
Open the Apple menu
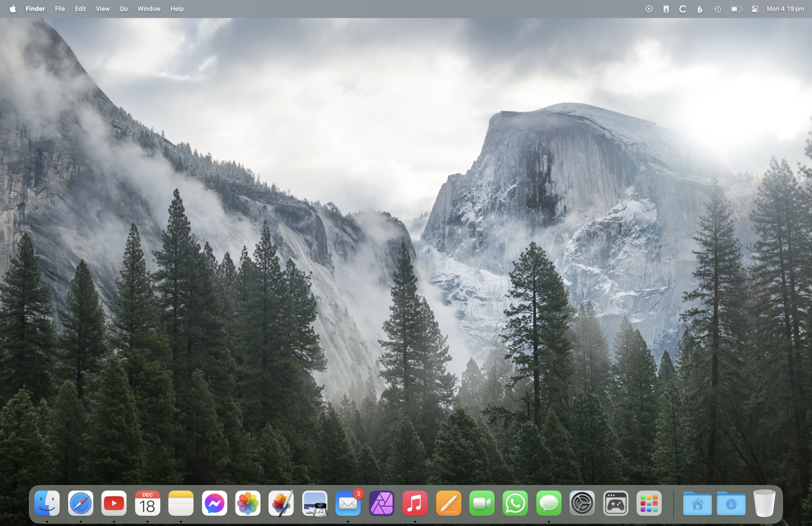tap(13, 9)
